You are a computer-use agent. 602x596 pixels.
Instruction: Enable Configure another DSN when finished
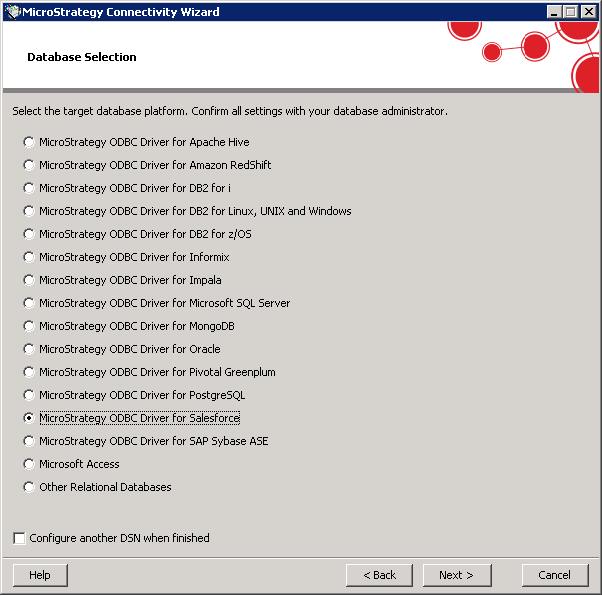click(x=20, y=538)
